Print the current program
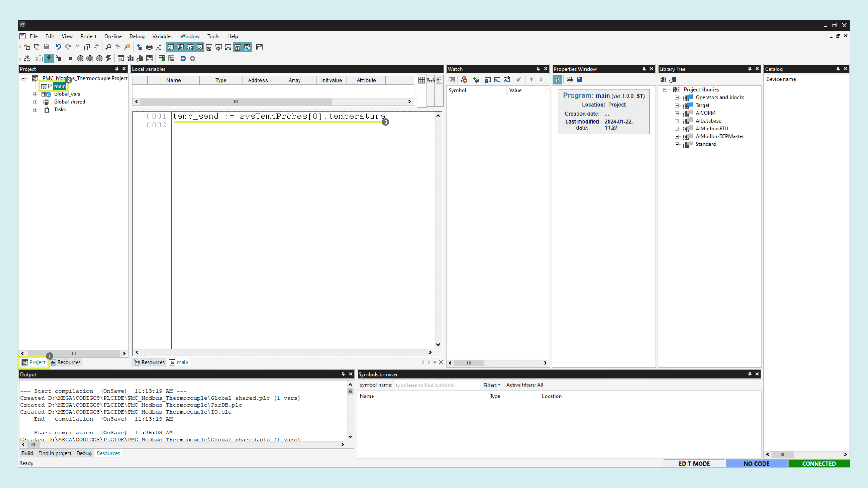The image size is (868, 488). (x=149, y=47)
